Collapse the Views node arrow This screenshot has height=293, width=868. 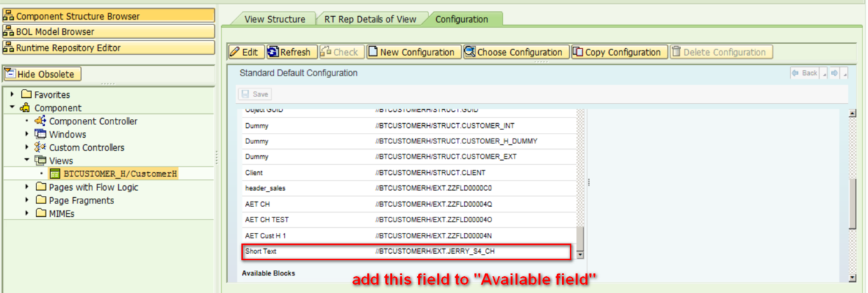[27, 161]
